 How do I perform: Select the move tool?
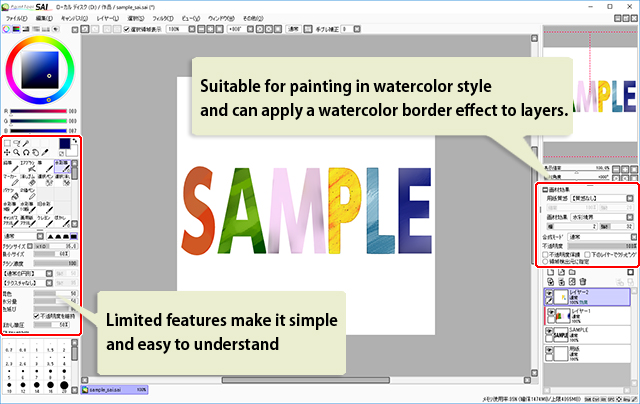tap(9, 152)
